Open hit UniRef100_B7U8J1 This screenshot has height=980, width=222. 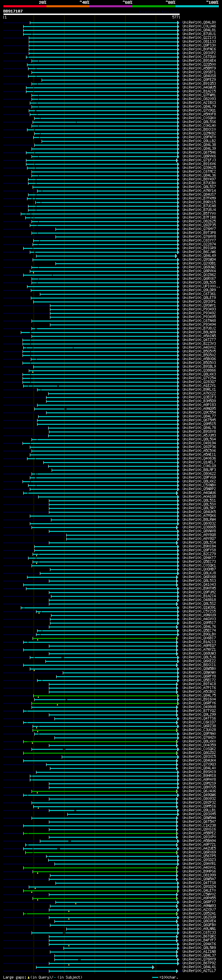[199, 34]
